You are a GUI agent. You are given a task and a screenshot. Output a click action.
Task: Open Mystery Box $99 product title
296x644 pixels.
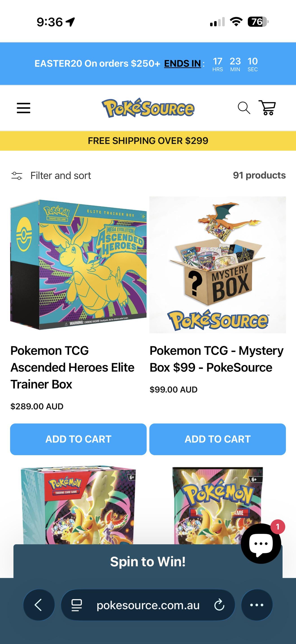pyautogui.click(x=216, y=359)
